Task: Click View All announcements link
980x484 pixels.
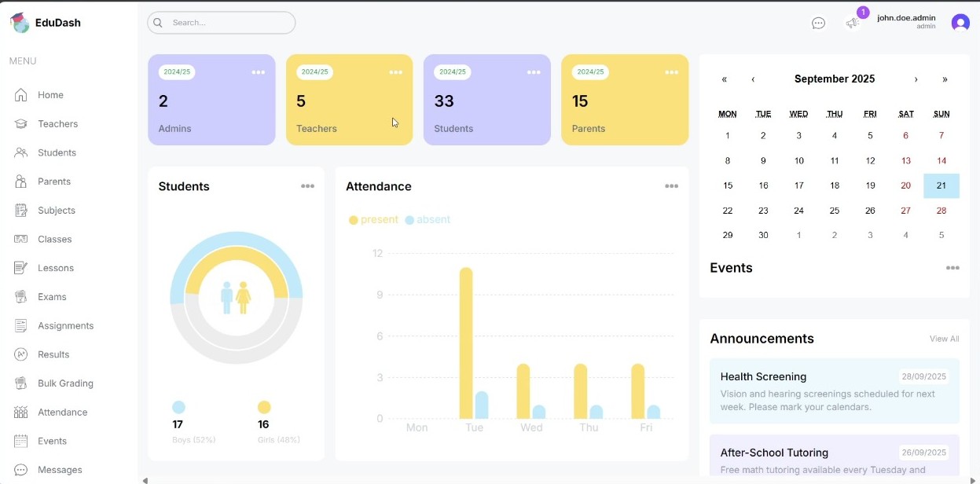Action: point(944,339)
